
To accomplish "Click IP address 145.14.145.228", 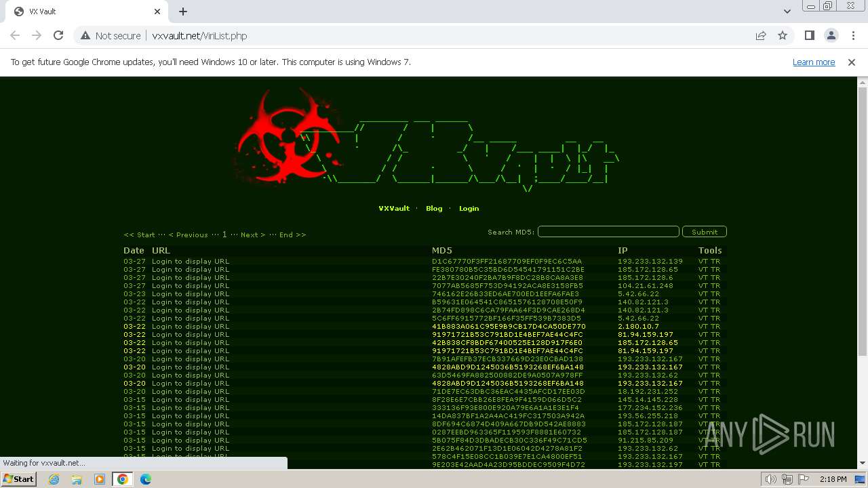I will (648, 399).
